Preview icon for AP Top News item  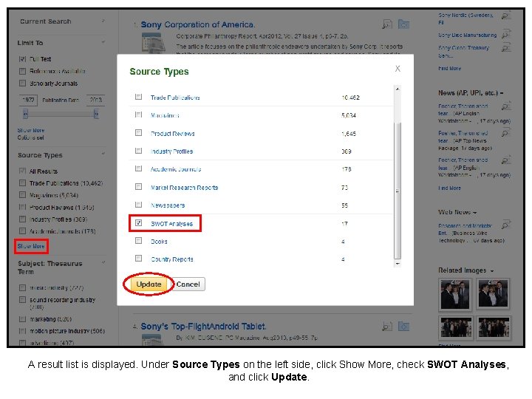coord(506,133)
